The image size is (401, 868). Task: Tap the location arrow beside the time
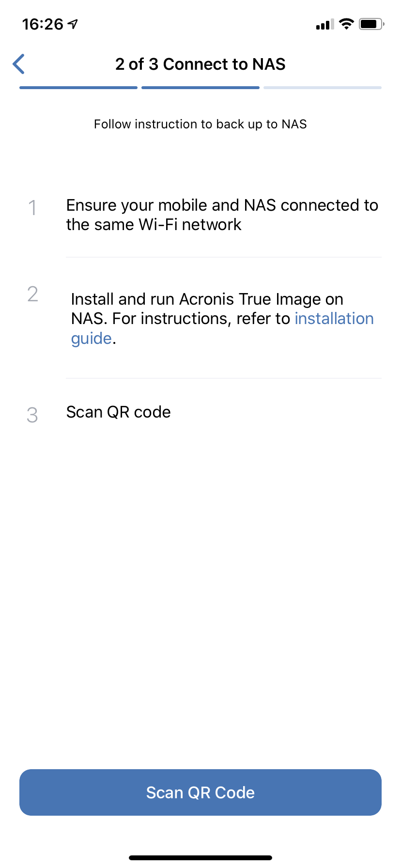point(73,24)
